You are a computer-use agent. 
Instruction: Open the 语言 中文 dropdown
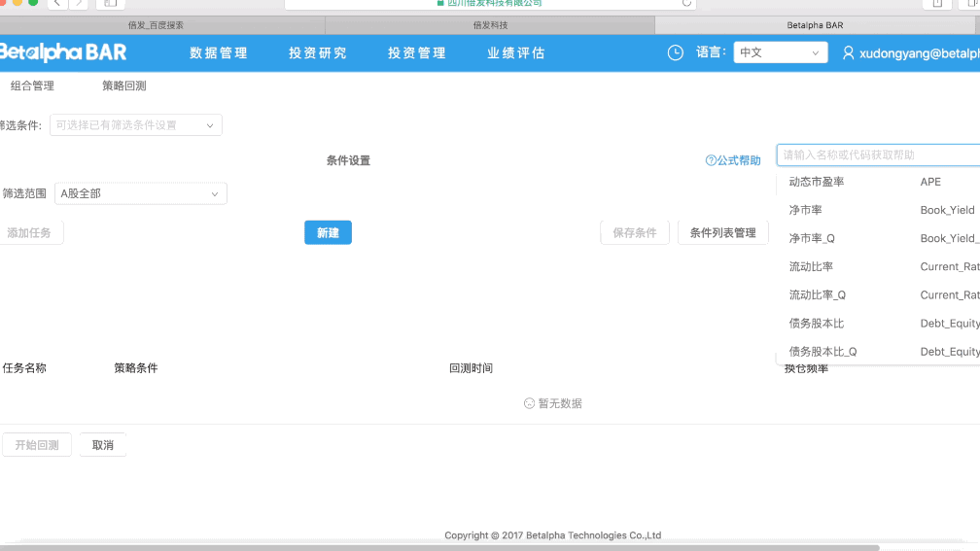[780, 52]
